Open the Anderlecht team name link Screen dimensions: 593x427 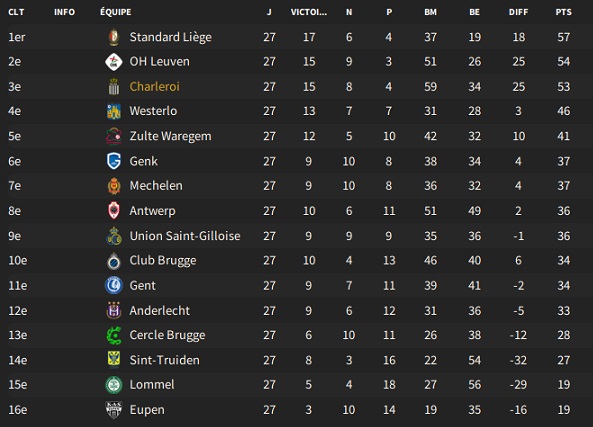tap(160, 311)
